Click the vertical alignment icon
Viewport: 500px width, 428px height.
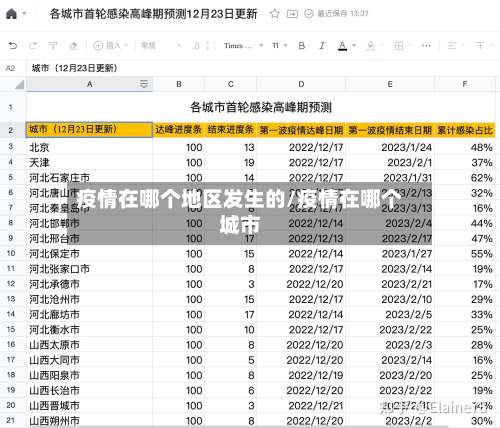[x=480, y=46]
